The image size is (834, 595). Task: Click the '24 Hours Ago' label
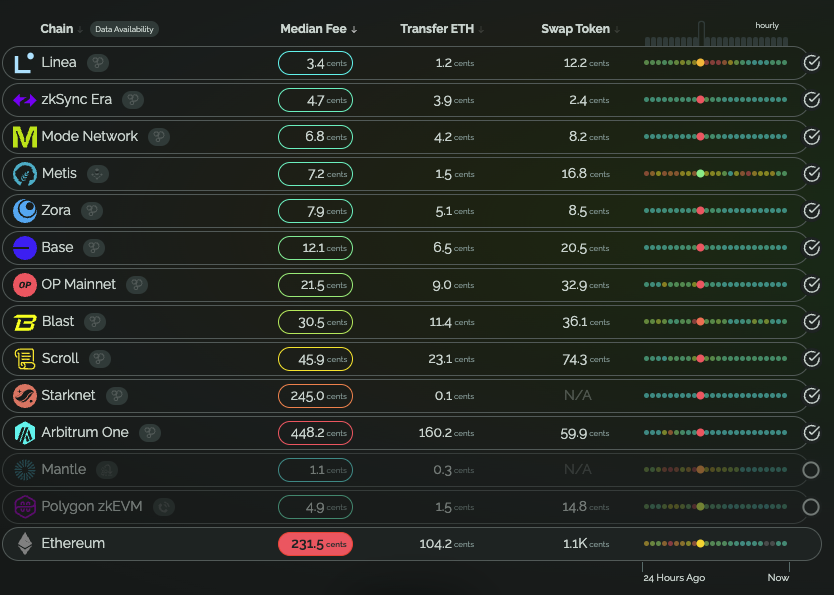click(674, 578)
